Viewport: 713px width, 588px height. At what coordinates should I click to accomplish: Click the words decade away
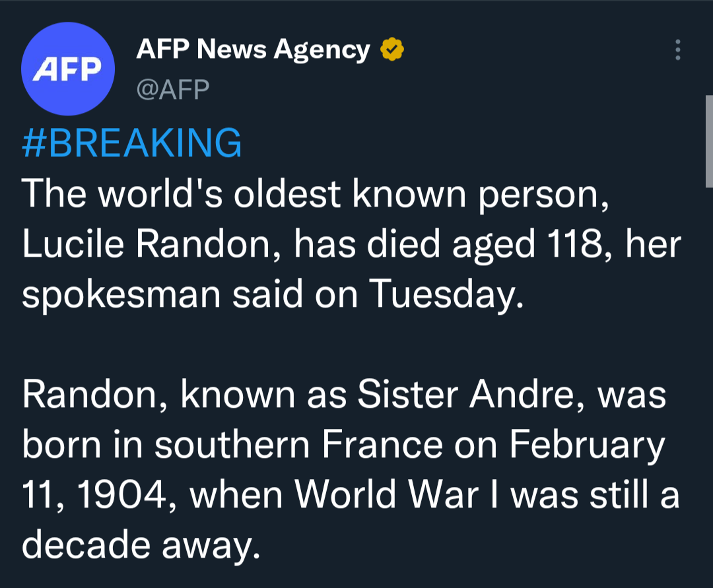point(141,545)
